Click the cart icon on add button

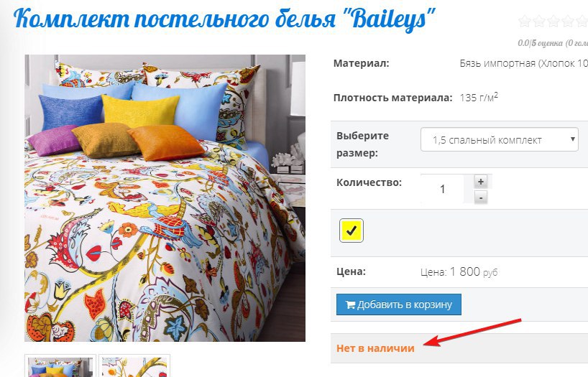click(x=350, y=304)
